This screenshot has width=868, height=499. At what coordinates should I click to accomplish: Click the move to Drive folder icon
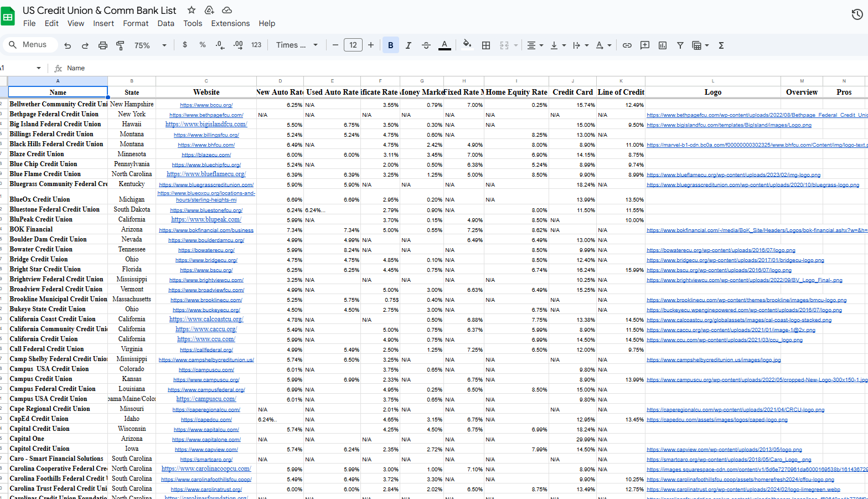point(209,10)
